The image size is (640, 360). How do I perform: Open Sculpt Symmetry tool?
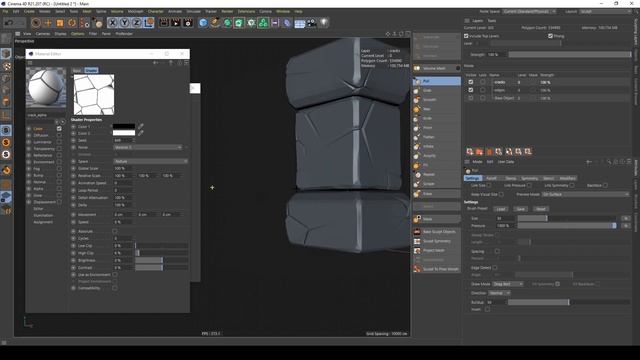tap(437, 241)
